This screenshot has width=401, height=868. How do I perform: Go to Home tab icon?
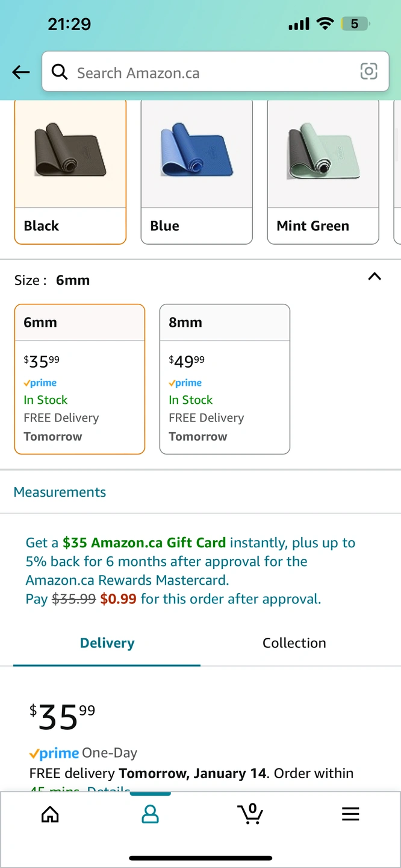tap(50, 815)
